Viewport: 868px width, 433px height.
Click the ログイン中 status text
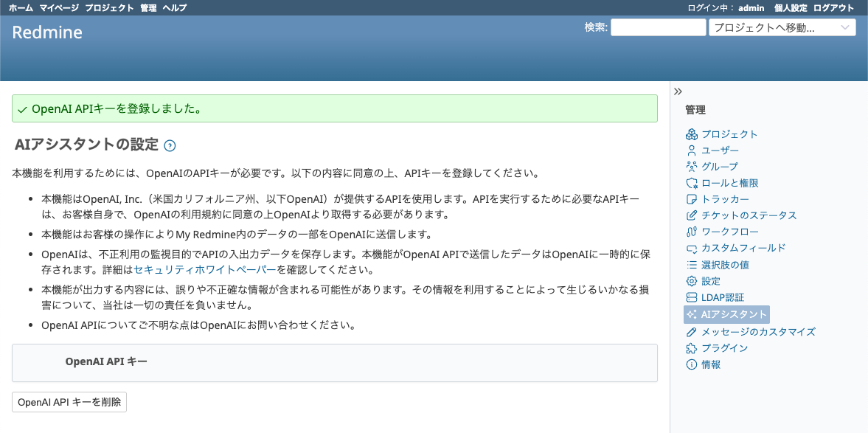tap(711, 8)
